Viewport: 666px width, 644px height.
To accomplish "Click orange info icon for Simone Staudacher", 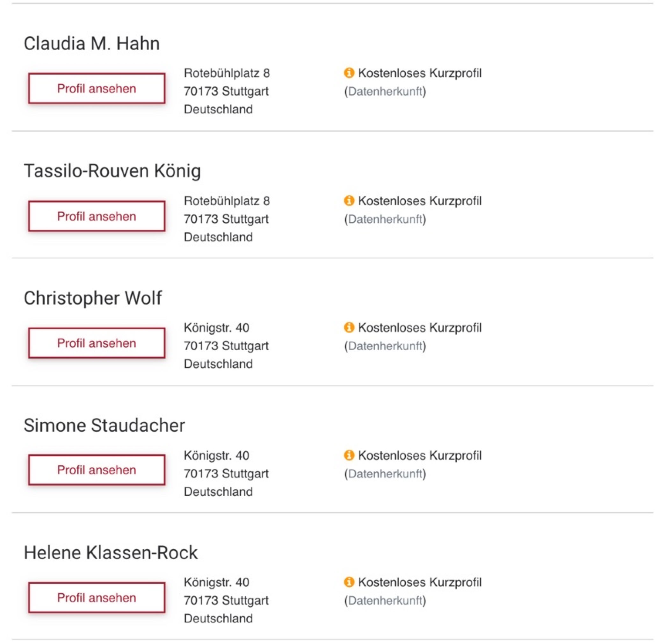I will point(349,455).
